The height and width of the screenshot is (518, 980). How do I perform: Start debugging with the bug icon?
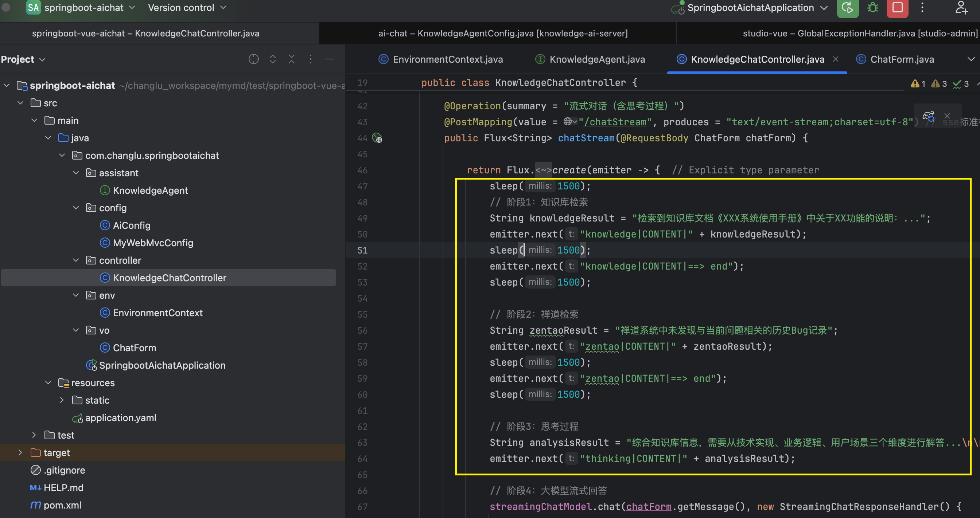(872, 8)
